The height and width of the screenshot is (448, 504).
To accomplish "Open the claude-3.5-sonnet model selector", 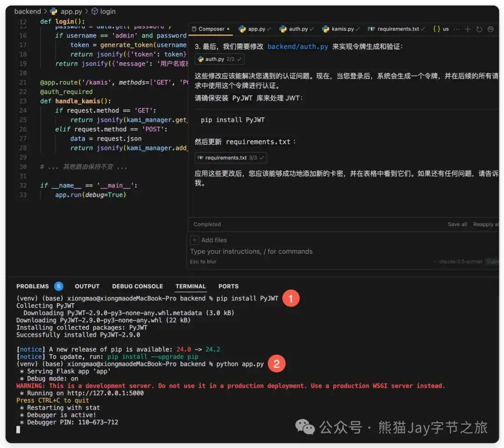I will click(461, 261).
